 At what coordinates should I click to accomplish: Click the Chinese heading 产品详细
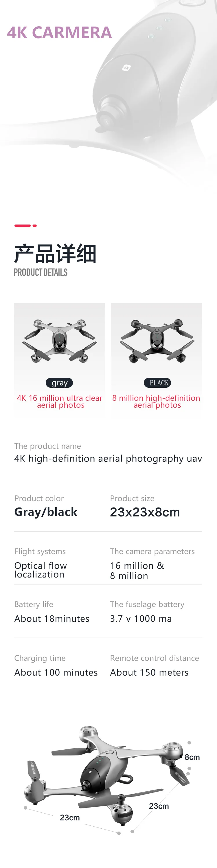[55, 253]
